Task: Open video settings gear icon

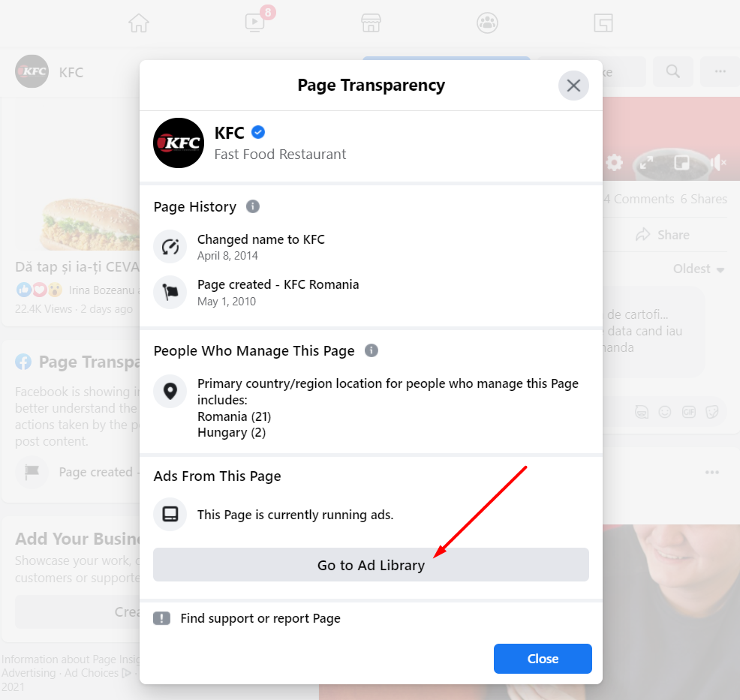Action: click(x=614, y=163)
